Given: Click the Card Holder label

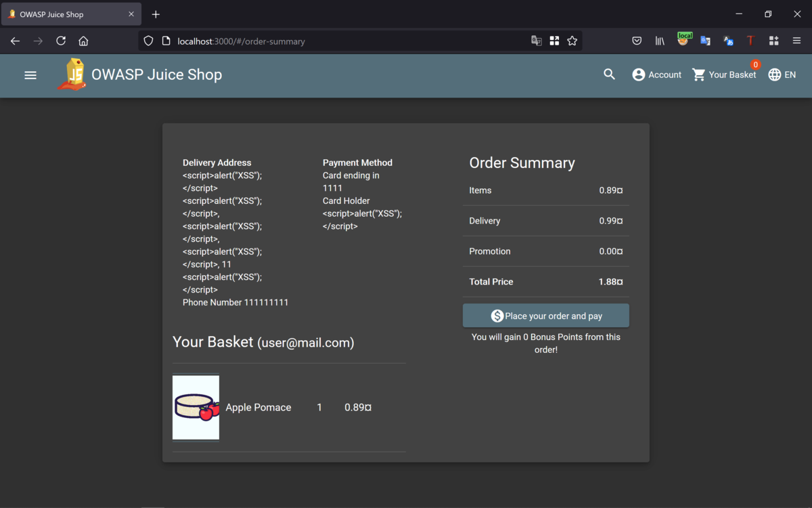Looking at the screenshot, I should 346,200.
